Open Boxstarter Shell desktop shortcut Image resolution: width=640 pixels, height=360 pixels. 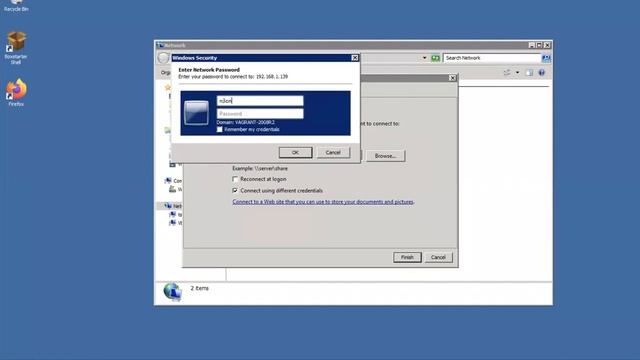point(16,48)
